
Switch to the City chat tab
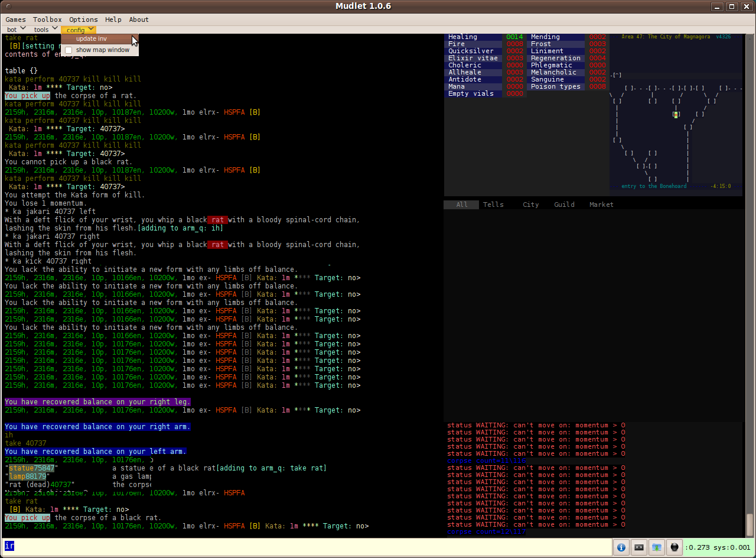pos(530,205)
